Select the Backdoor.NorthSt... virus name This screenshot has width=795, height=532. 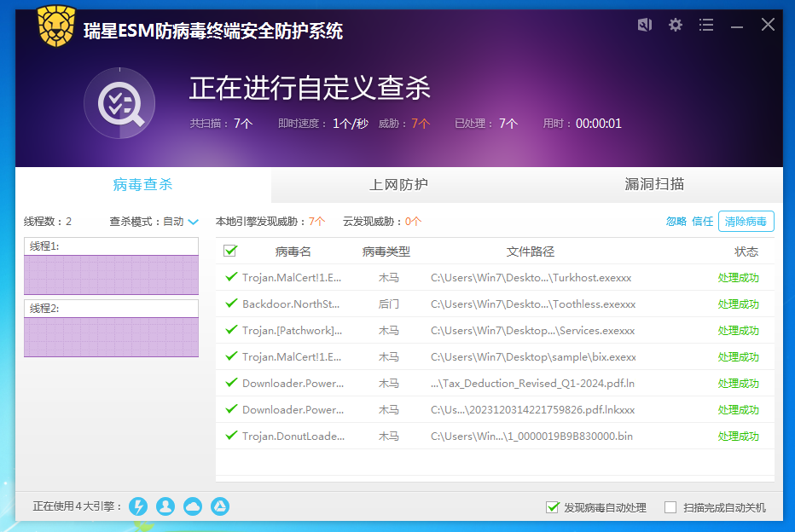(291, 304)
